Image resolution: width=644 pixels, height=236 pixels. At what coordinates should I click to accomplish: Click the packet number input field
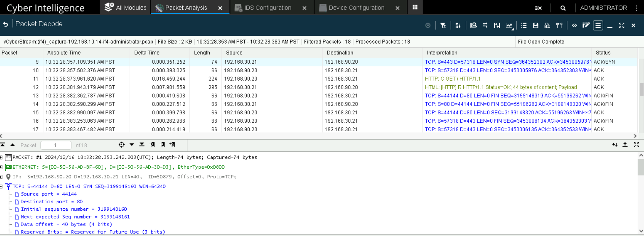pyautogui.click(x=56, y=145)
